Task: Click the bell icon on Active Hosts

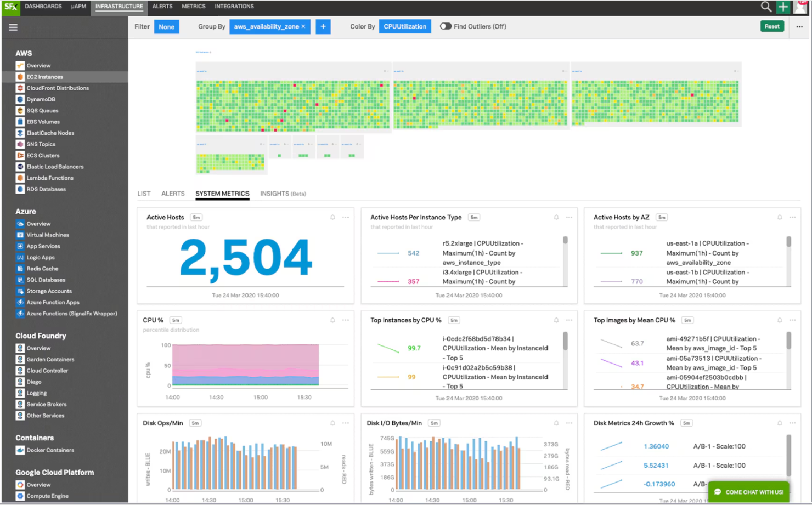Action: point(332,217)
